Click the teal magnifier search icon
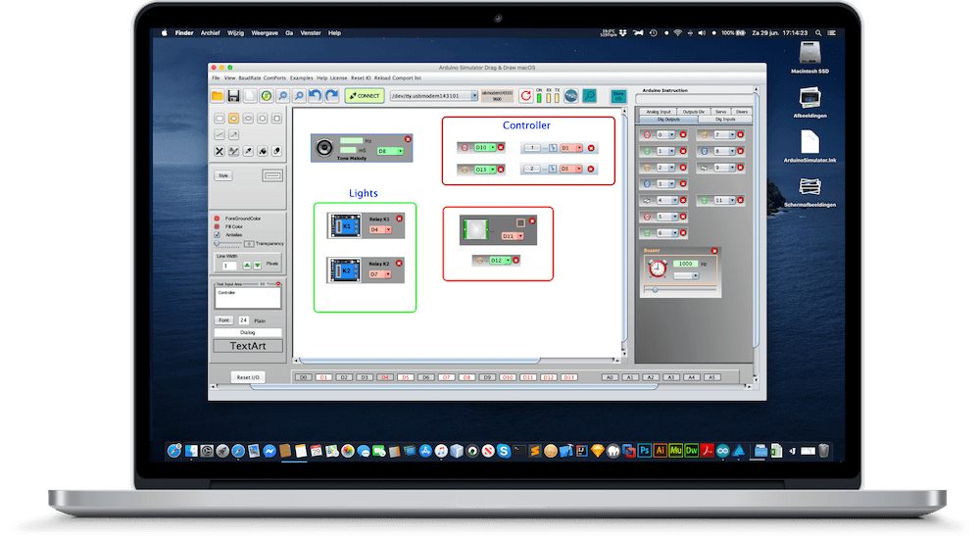The width and height of the screenshot is (980, 539). [589, 96]
